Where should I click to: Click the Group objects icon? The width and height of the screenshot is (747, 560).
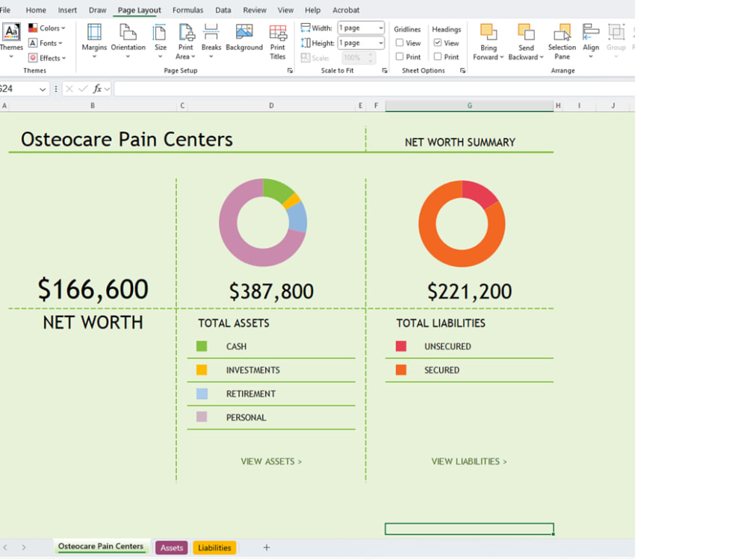616,32
